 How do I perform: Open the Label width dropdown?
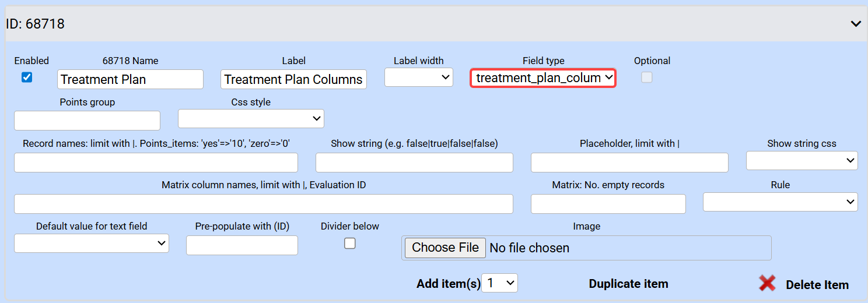tap(419, 77)
